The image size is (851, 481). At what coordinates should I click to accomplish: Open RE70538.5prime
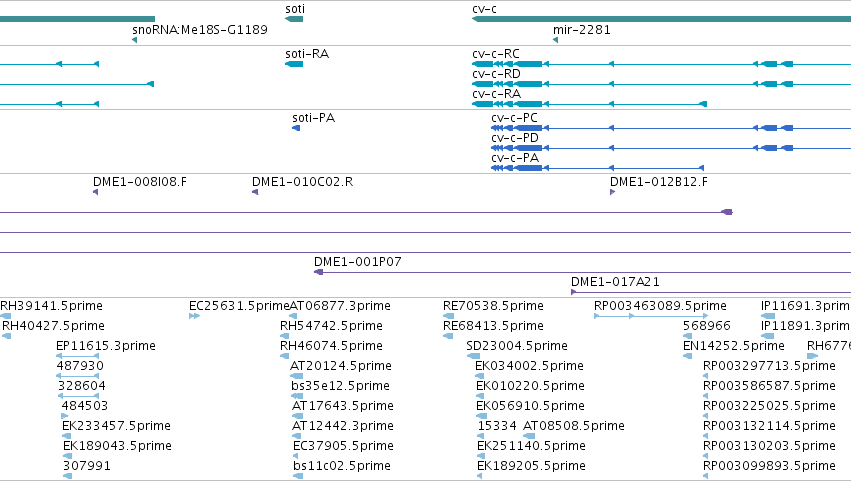[x=493, y=306]
